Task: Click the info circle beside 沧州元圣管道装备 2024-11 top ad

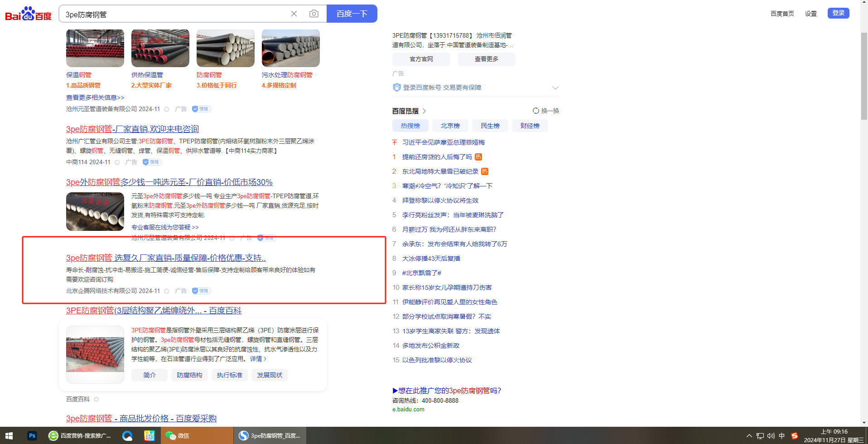Action: coord(167,109)
